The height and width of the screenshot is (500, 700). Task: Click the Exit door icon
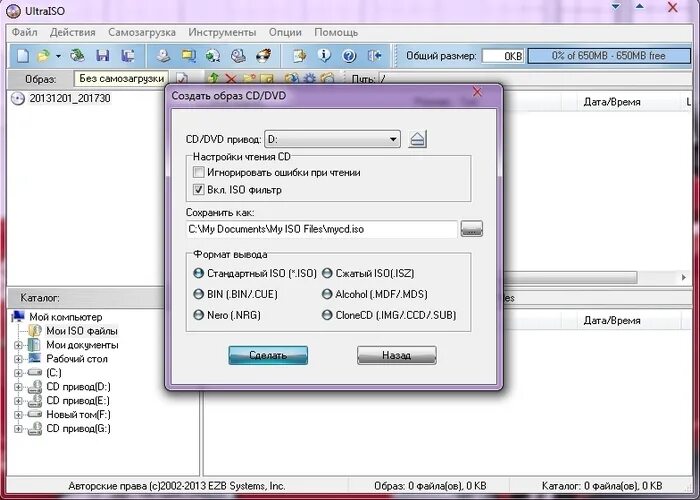(374, 56)
